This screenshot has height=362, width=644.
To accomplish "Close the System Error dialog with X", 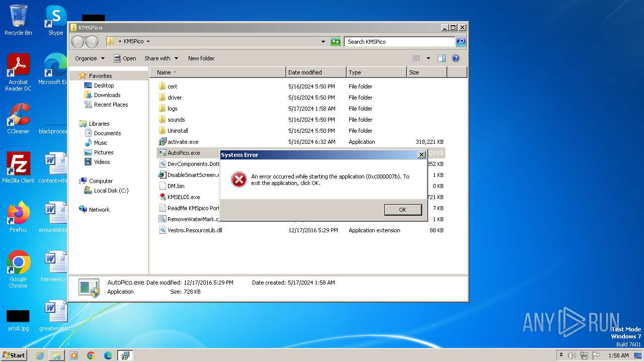I will [x=422, y=155].
